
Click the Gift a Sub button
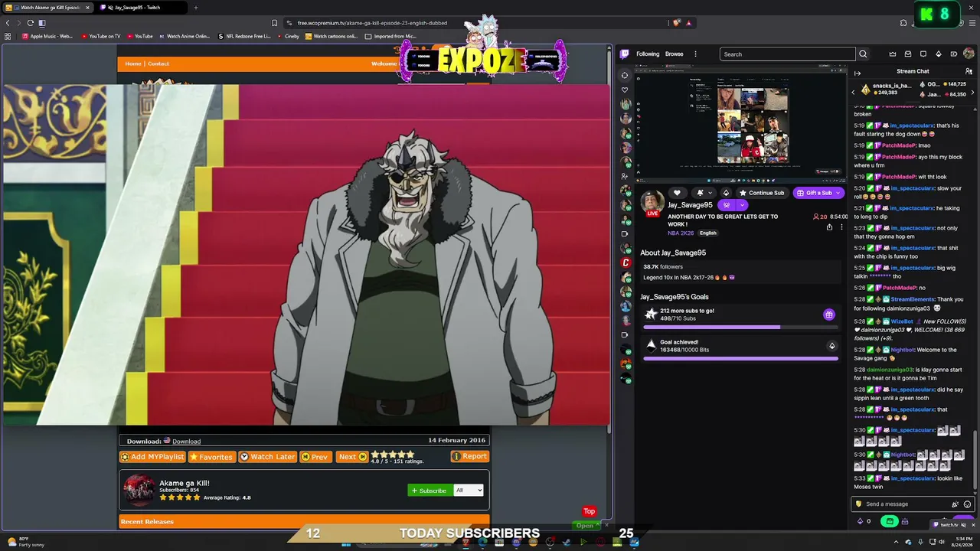(814, 193)
